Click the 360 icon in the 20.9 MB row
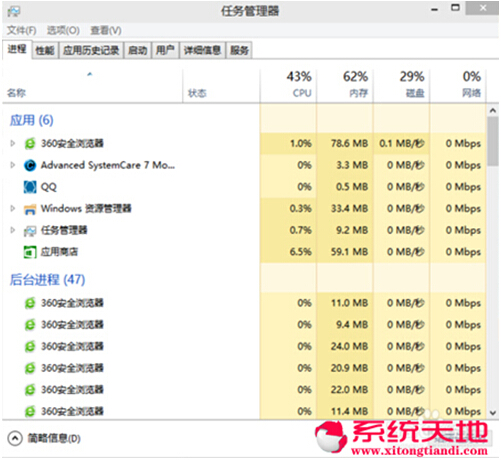Screen dimensions: 501x460 click(x=30, y=368)
